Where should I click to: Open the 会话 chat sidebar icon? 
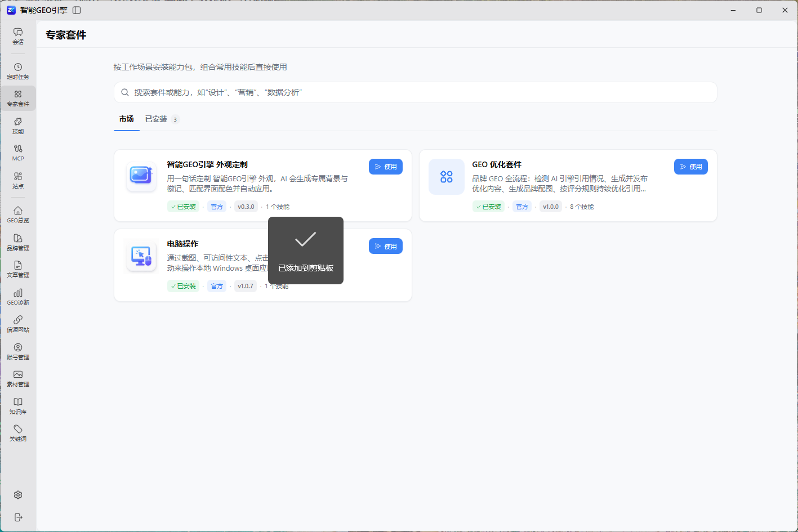pyautogui.click(x=18, y=36)
